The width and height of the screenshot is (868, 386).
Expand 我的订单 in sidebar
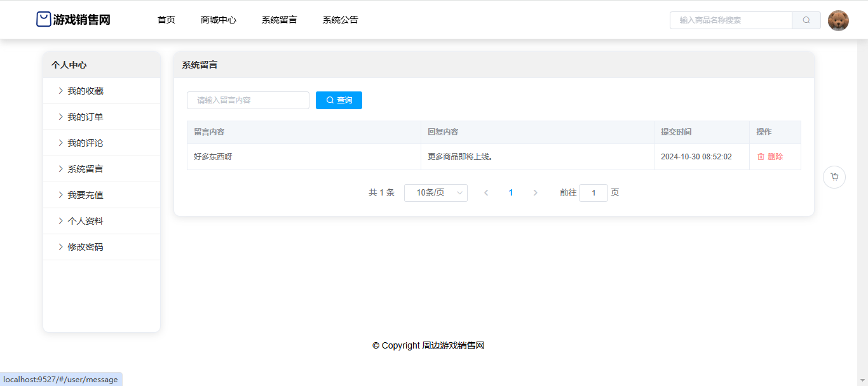point(85,117)
